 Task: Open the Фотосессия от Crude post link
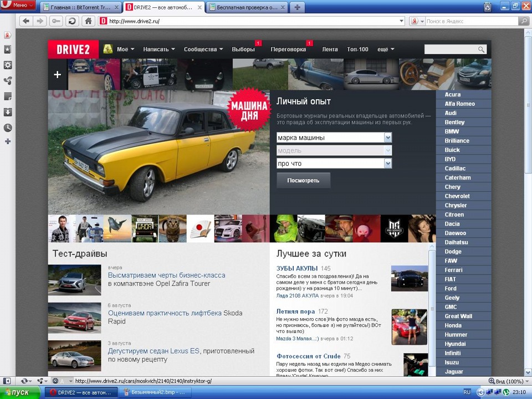[x=309, y=356]
